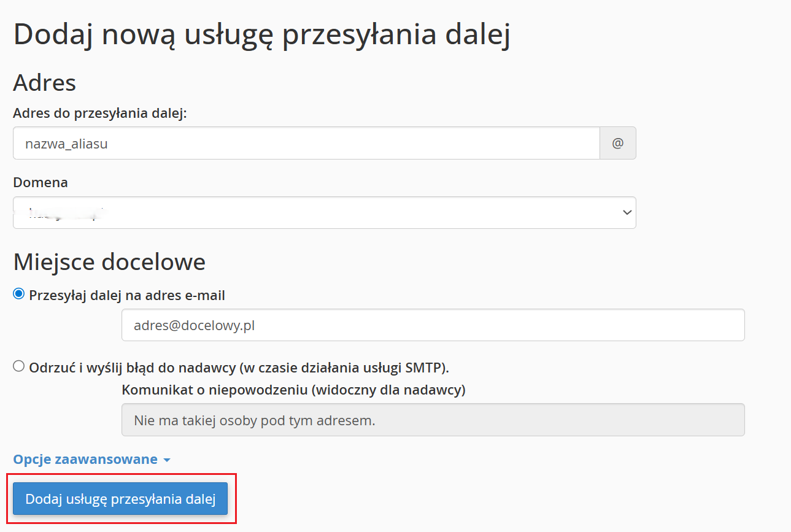
Task: Click the @ symbol addon box
Action: (617, 143)
